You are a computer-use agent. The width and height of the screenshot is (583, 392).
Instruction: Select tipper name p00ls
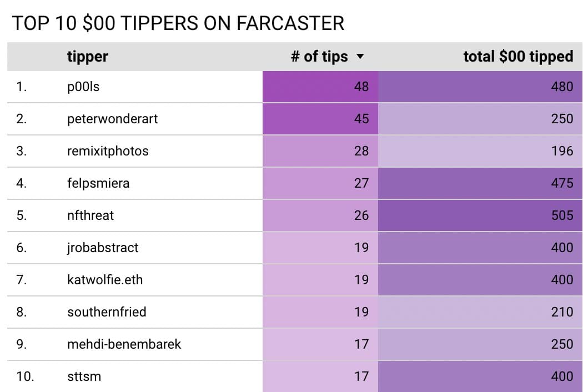pos(83,87)
